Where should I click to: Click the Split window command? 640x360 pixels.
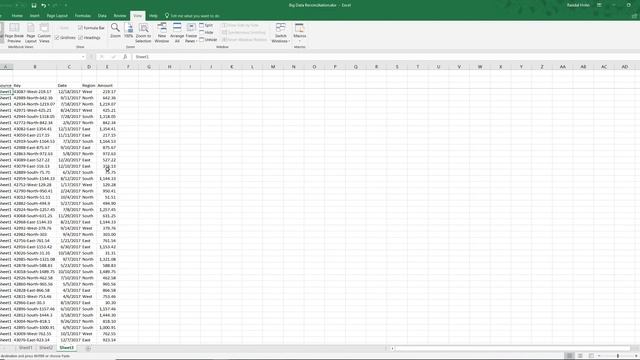[x=206, y=25]
